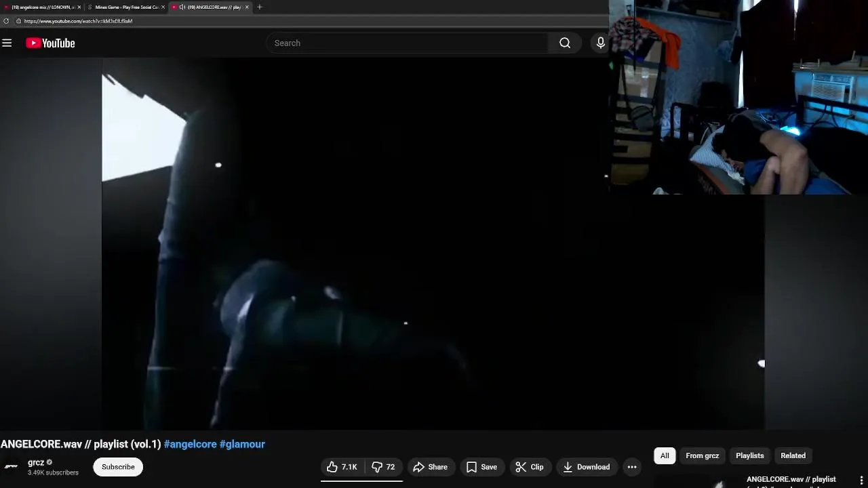Select the Related filter chip
The image size is (868, 488).
[x=793, y=455]
